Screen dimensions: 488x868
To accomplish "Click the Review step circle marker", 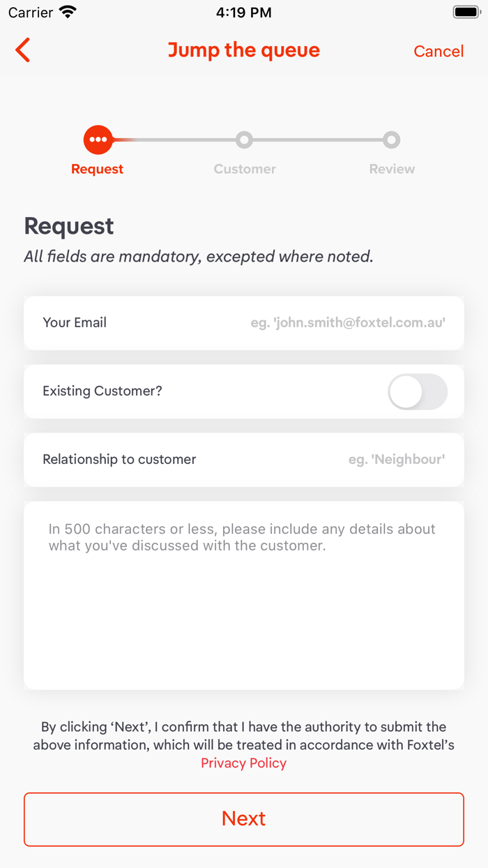I will tap(392, 140).
